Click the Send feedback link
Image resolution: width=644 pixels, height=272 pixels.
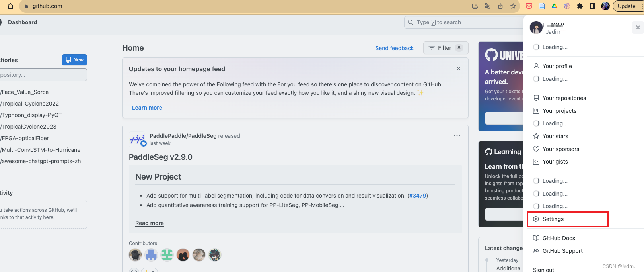(394, 48)
